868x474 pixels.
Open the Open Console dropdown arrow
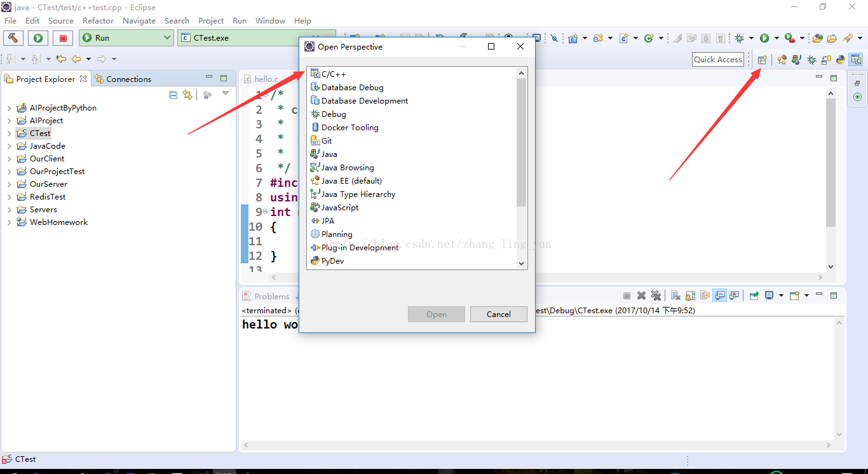(x=806, y=295)
